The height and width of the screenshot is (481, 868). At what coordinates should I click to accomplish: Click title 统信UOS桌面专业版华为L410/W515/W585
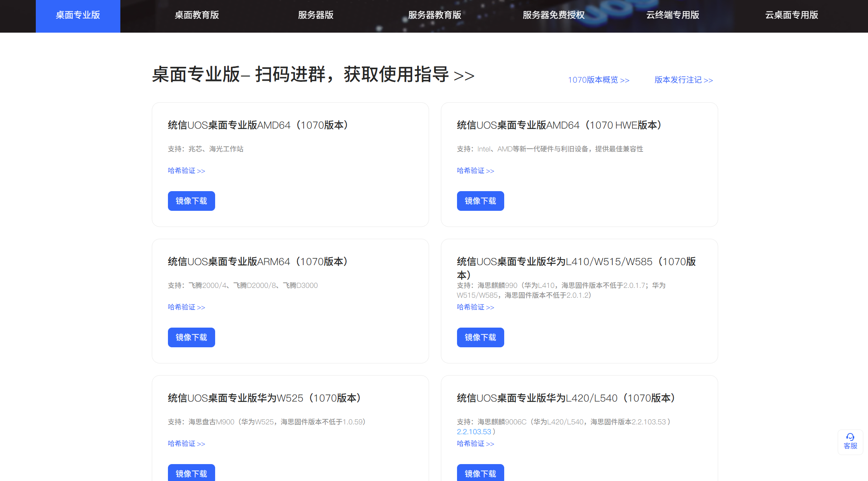pos(576,268)
